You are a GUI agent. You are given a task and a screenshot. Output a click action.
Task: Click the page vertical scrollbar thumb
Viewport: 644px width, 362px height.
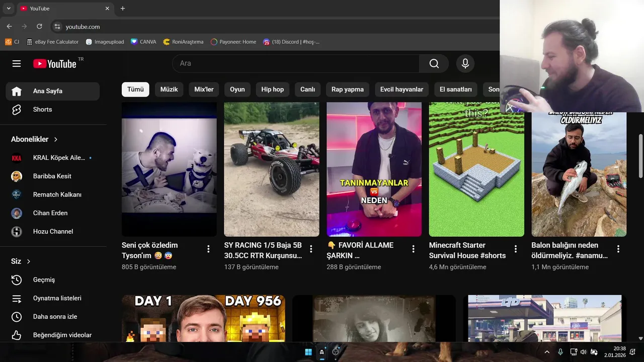coord(640,156)
